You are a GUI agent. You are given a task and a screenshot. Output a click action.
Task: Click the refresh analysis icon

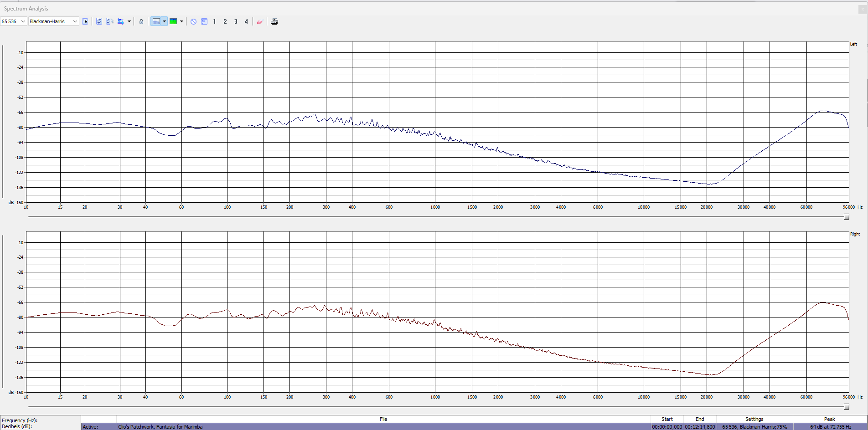click(99, 21)
